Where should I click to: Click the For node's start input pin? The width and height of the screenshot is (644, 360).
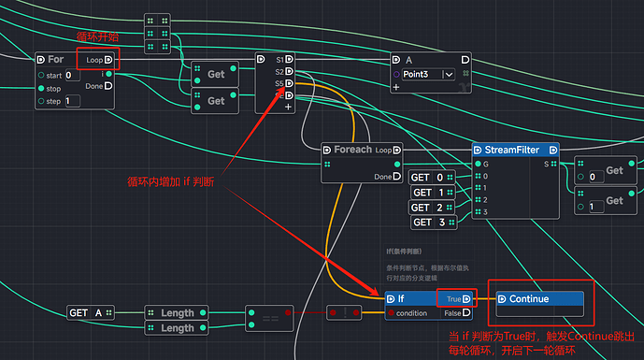[41, 75]
